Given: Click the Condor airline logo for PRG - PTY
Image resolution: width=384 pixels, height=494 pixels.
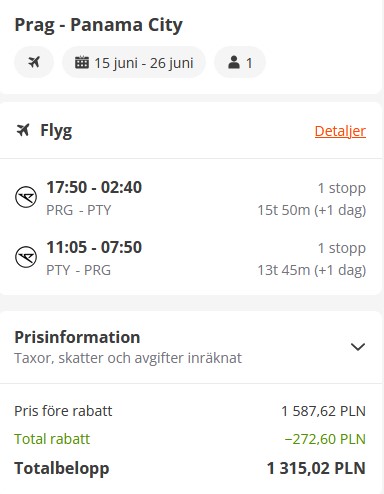Looking at the screenshot, I should point(26,197).
